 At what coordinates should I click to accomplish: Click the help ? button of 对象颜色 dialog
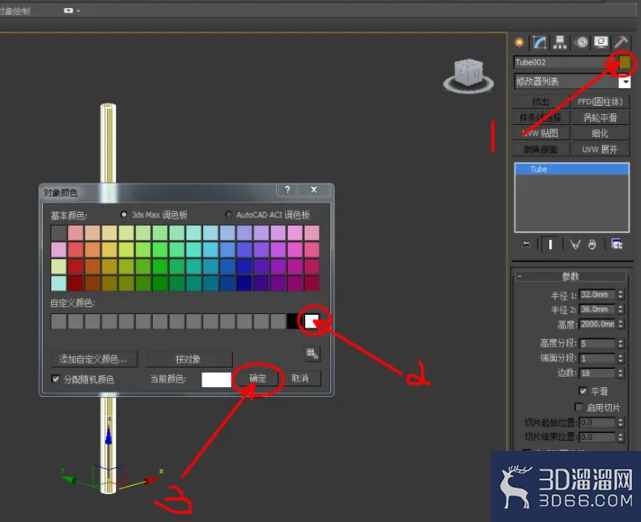287,190
